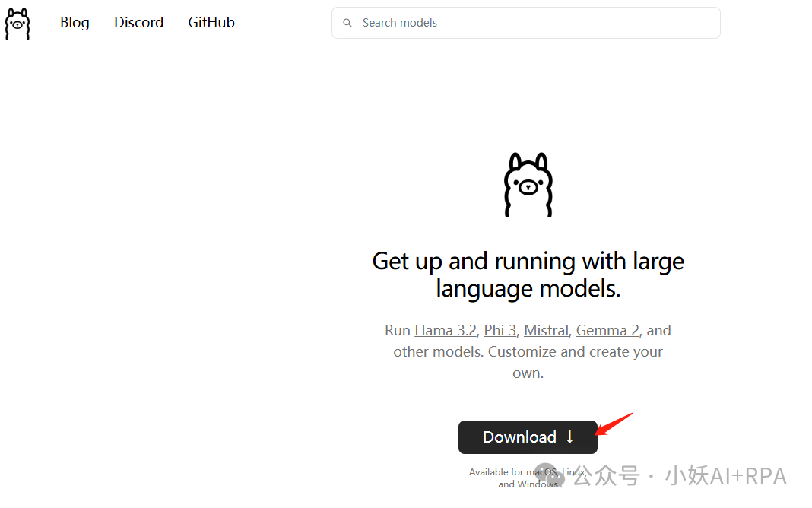Screen dimensions: 812x508
Task: Click the Download button
Action: [x=528, y=437]
